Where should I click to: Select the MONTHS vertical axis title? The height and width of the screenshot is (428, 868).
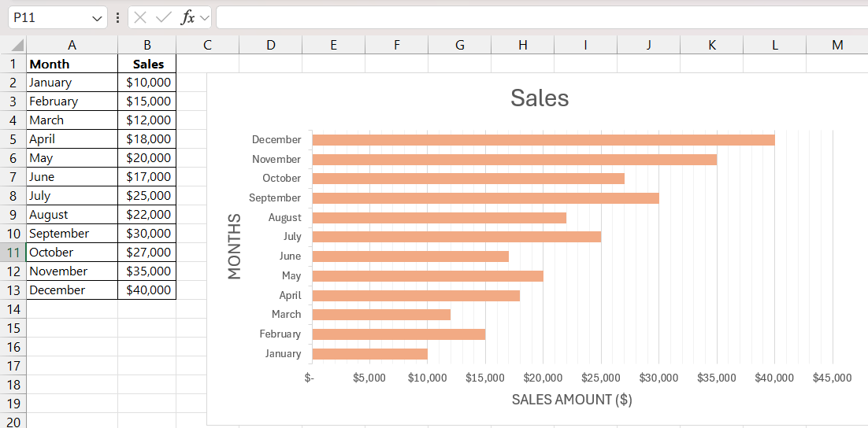(x=235, y=246)
